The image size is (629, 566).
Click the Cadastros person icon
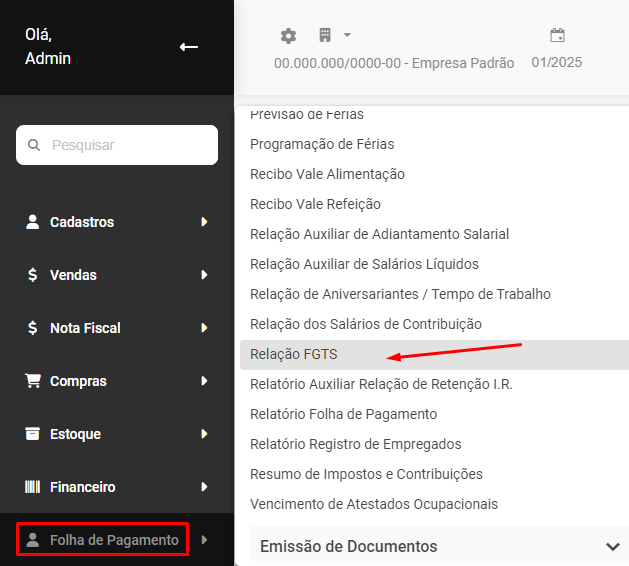[32, 222]
